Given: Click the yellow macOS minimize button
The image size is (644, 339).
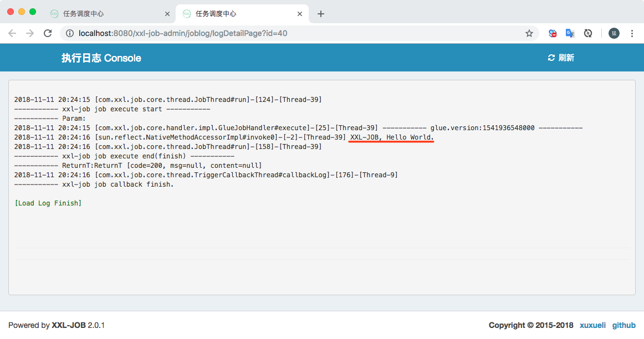Looking at the screenshot, I should (x=22, y=12).
